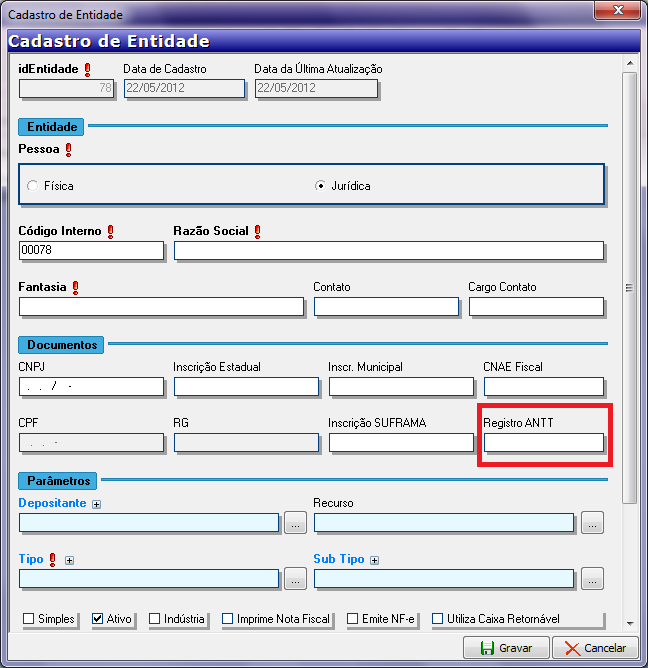Click the required mark beside Fantasia
Screen dimensions: 648x668
(x=75, y=288)
